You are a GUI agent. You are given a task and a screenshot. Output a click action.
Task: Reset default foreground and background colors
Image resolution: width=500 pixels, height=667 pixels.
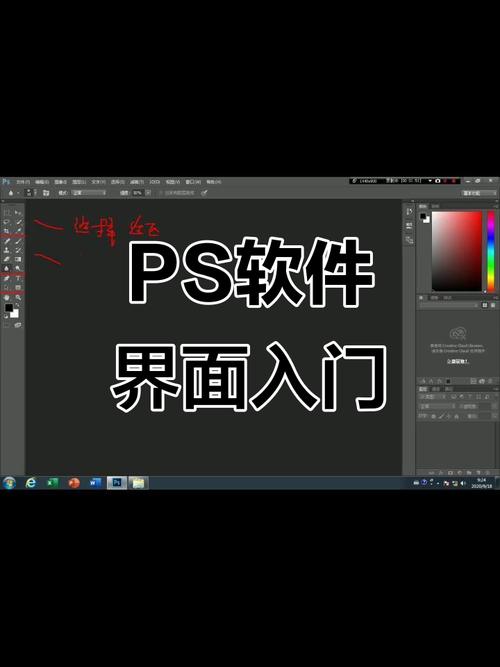point(6,317)
